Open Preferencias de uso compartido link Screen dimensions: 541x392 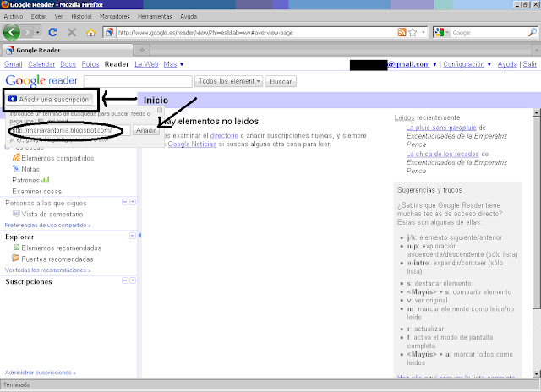(x=47, y=225)
